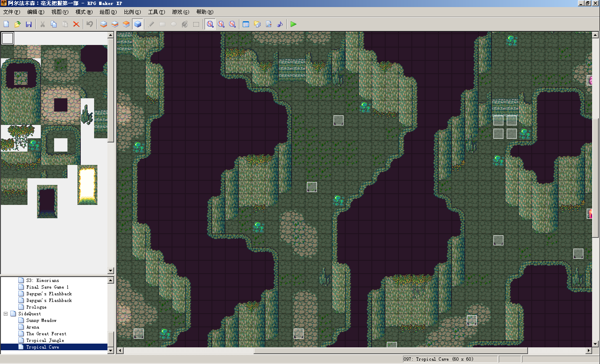The height and width of the screenshot is (364, 600).
Task: Open the Sound Test music note icon
Action: click(x=280, y=24)
